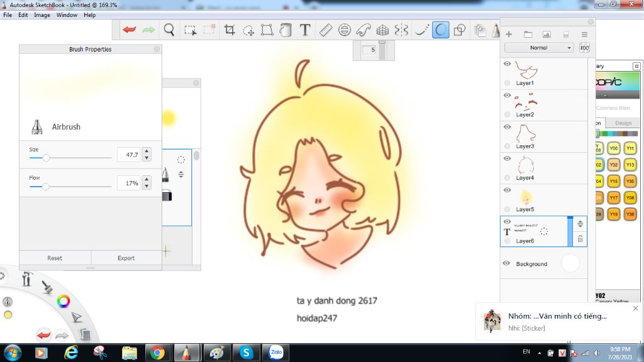The height and width of the screenshot is (362, 644).
Task: Switch to the Design tab in Copic library
Action: coord(623,123)
